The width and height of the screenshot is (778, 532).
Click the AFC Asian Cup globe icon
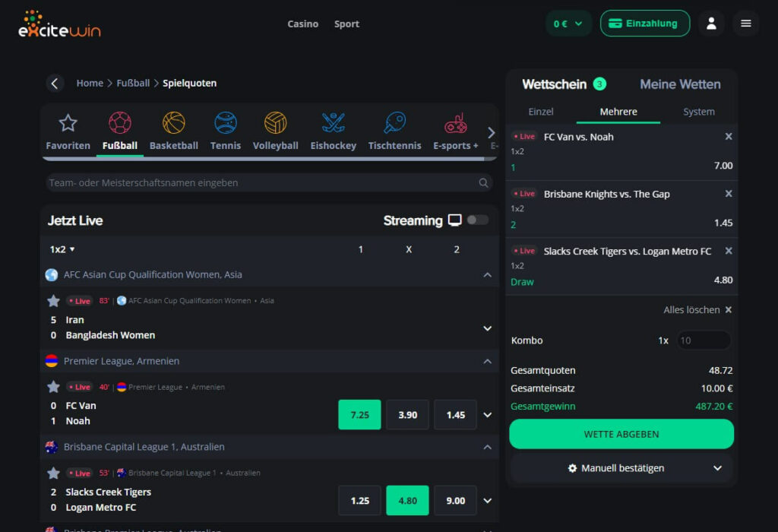[x=52, y=274]
